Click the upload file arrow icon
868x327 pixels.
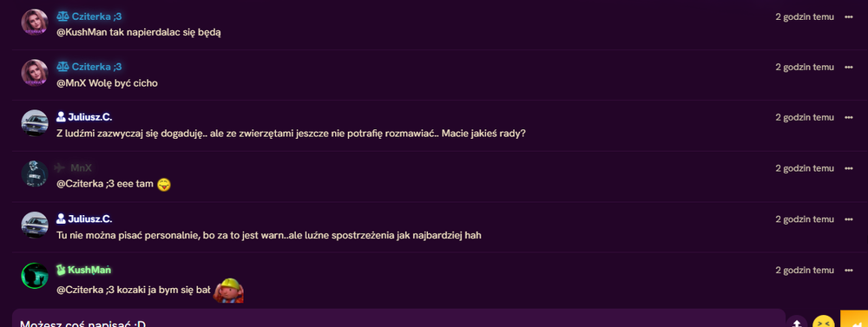point(797,322)
